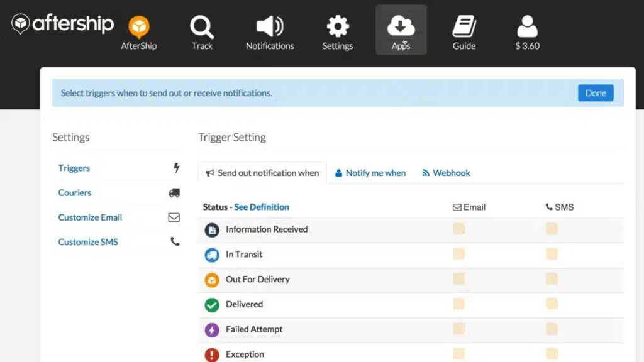Open the See Definition link

(x=262, y=207)
